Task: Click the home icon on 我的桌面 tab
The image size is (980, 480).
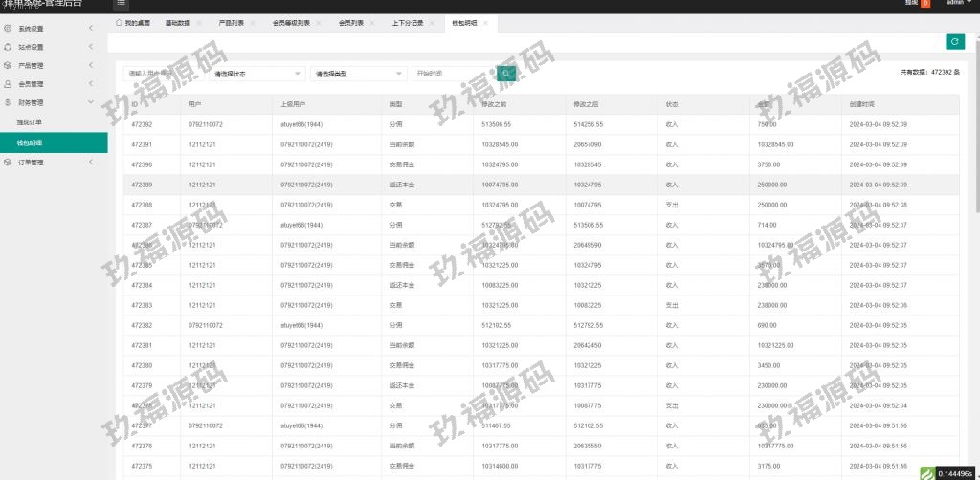Action: (x=118, y=21)
